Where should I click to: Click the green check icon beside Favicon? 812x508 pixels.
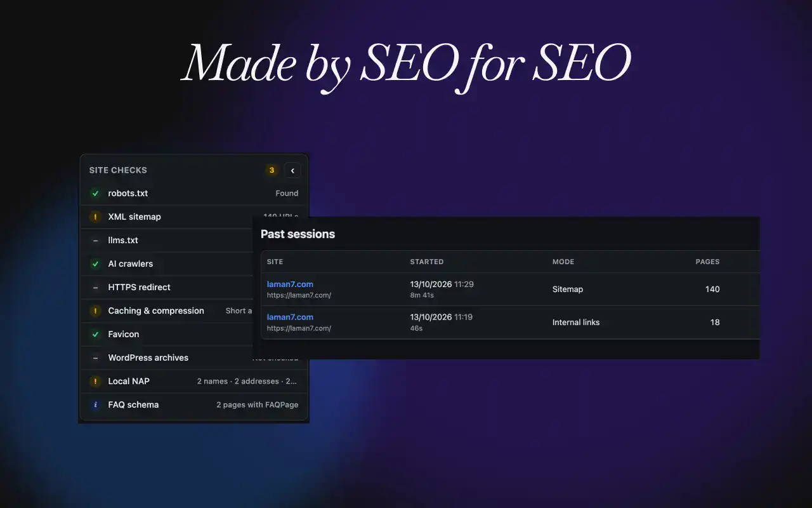(96, 334)
